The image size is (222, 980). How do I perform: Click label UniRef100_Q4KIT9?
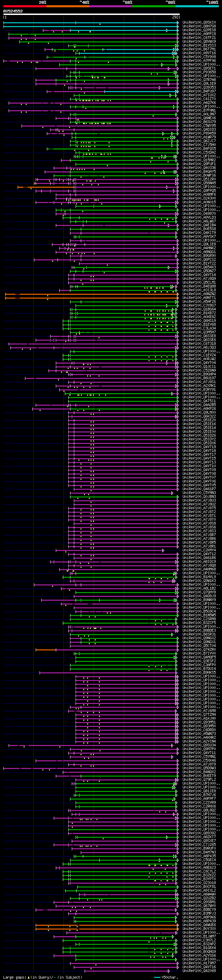pos(199,233)
